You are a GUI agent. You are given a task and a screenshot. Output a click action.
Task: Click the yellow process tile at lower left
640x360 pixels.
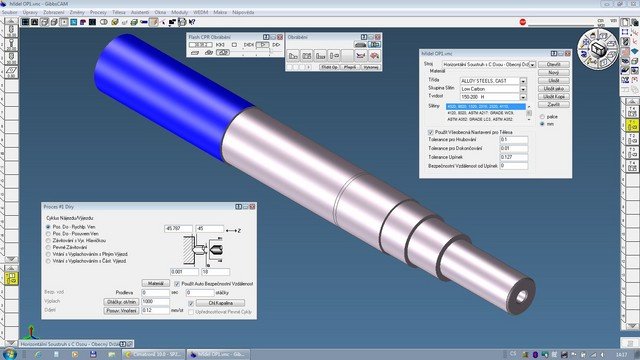[x=11, y=278]
